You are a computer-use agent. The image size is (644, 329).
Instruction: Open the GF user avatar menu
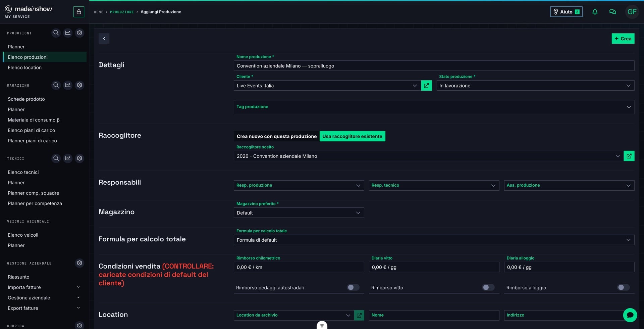tap(632, 12)
